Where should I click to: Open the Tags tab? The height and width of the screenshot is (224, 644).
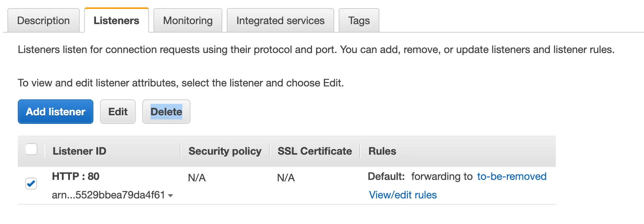359,21
